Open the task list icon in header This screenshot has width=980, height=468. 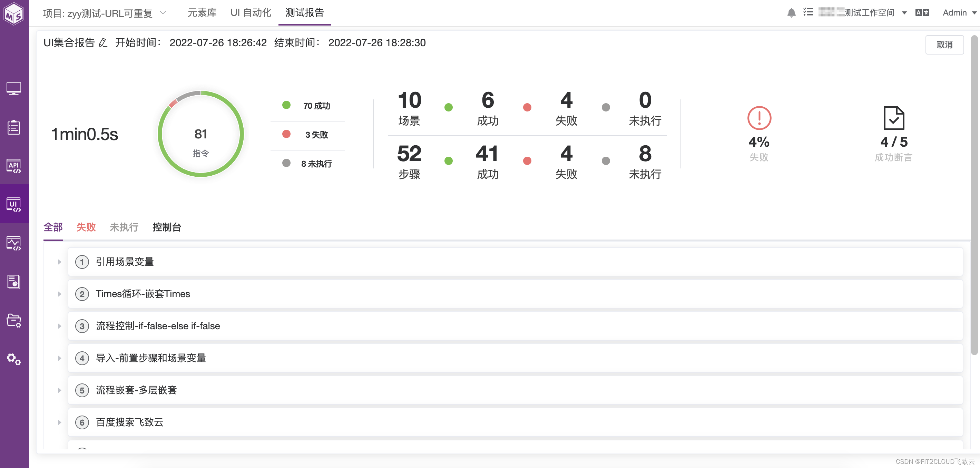click(808, 12)
